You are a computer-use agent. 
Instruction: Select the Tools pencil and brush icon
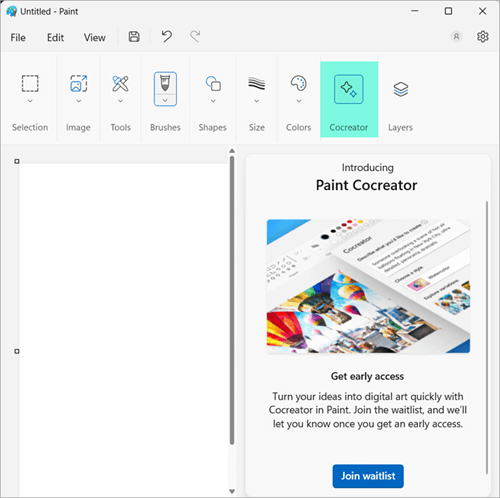click(120, 83)
